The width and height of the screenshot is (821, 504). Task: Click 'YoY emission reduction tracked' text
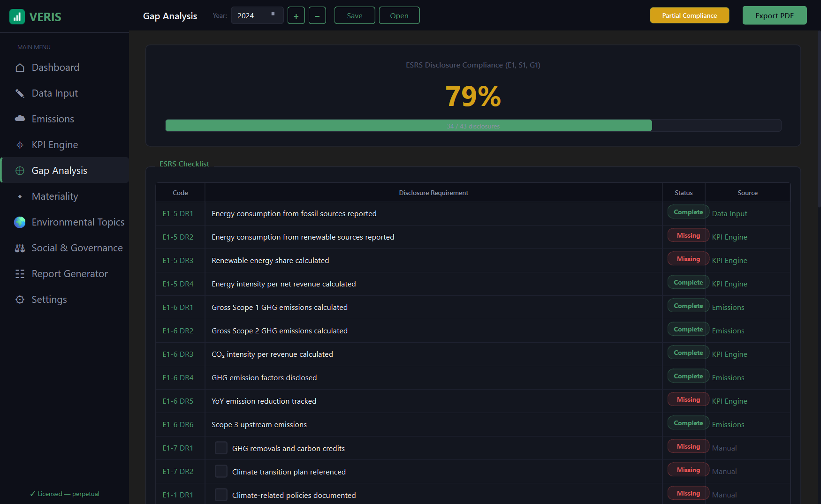(264, 401)
